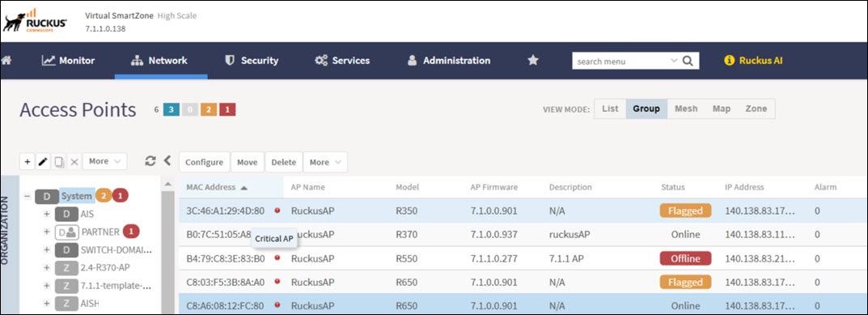This screenshot has width=868, height=315.
Task: Click critical AP dot for 3C:46:A1:29:4D:80
Action: (277, 211)
